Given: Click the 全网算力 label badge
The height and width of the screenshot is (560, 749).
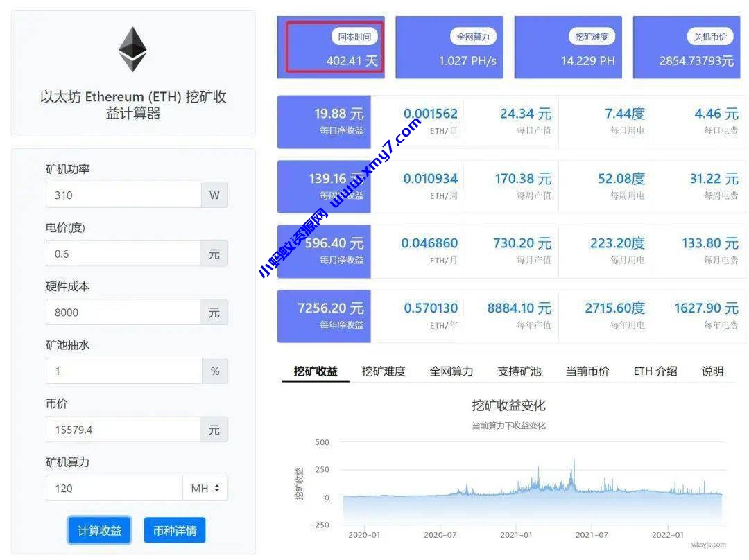Looking at the screenshot, I should coord(473,36).
